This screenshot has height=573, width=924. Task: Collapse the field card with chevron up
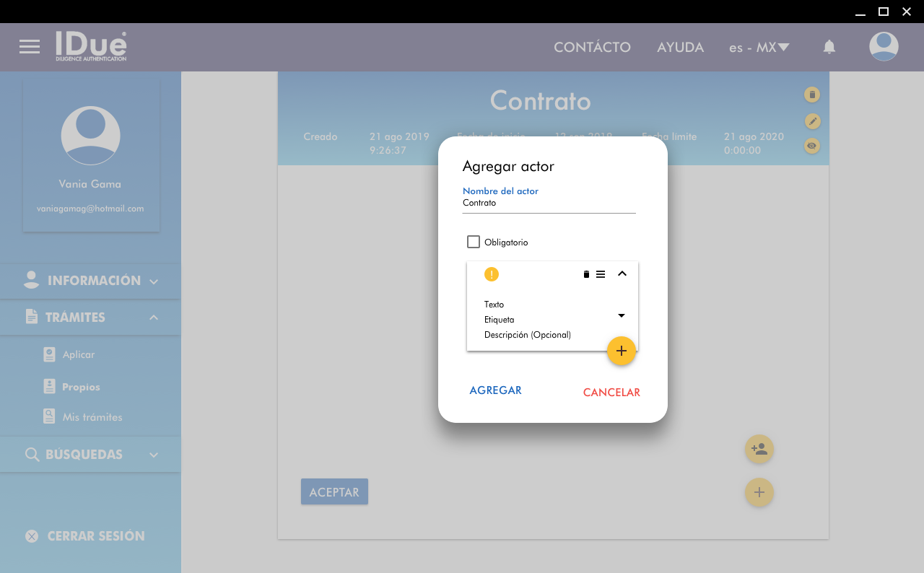[622, 274]
